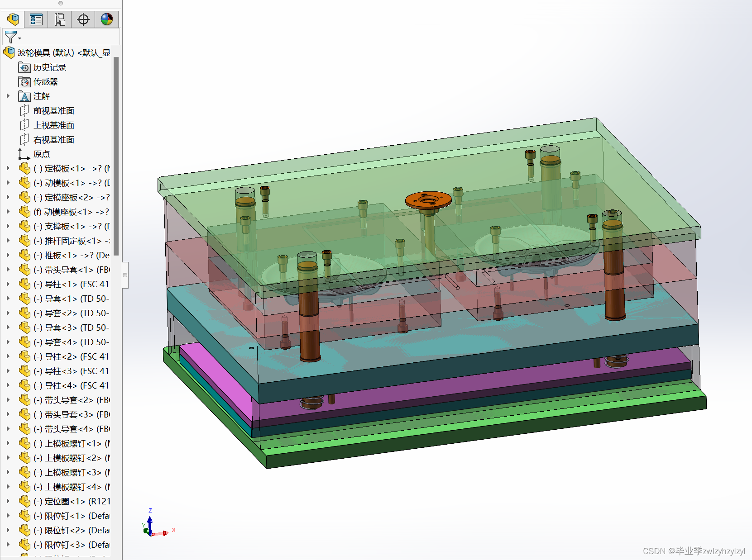Click the 导套<2> part icon
The height and width of the screenshot is (560, 752).
(24, 313)
